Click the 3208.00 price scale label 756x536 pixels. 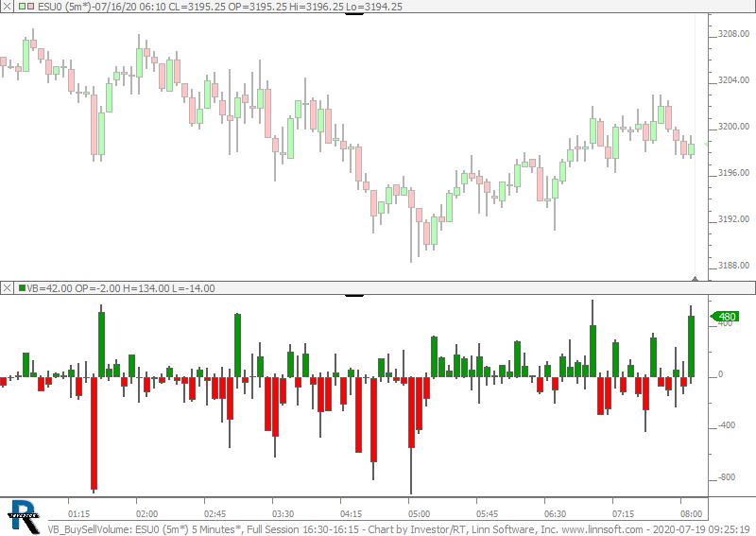pos(734,34)
